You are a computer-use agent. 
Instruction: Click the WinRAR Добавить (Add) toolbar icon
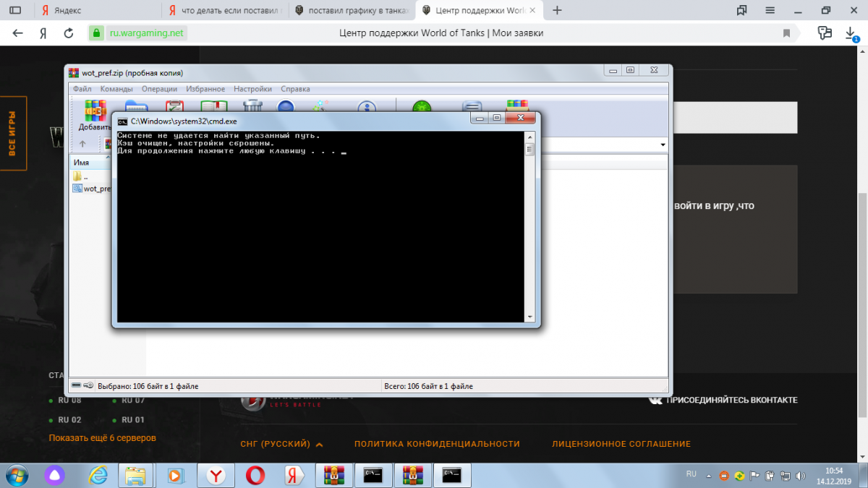pyautogui.click(x=93, y=115)
